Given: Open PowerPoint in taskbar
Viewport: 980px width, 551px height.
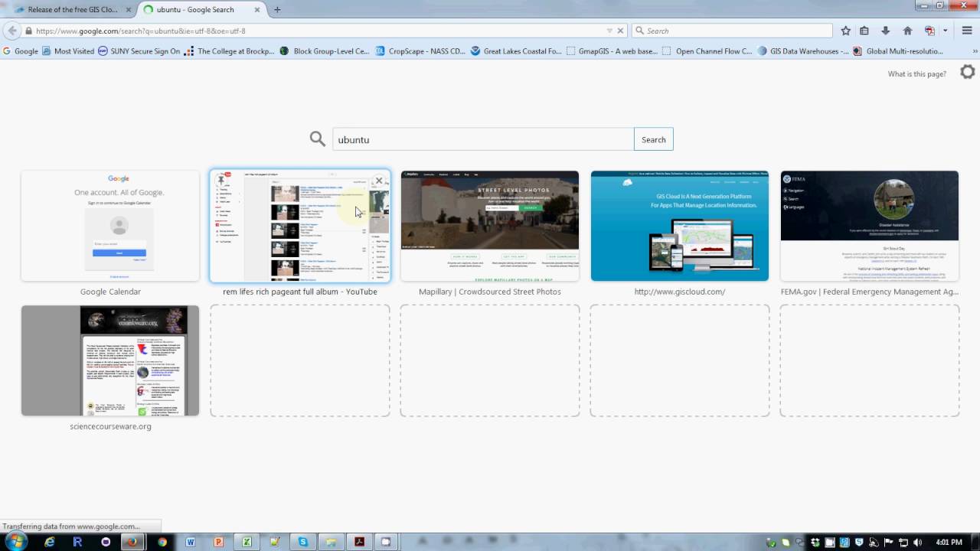Looking at the screenshot, I should coord(218,542).
